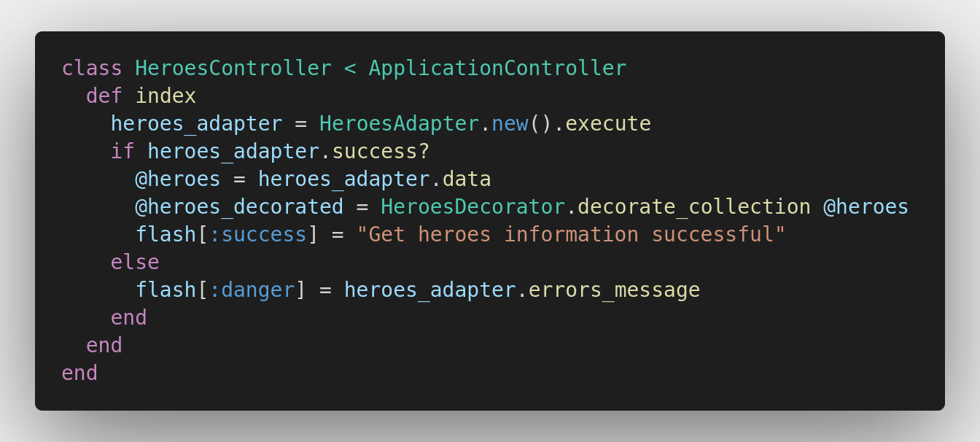
Task: Select the execute method call
Action: click(608, 124)
